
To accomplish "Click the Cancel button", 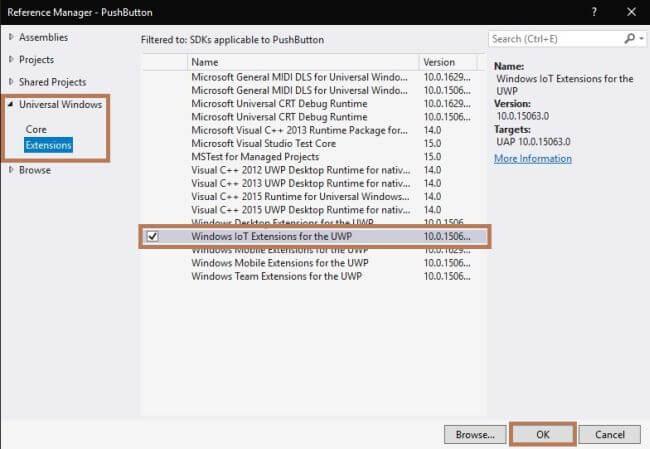I will 610,434.
